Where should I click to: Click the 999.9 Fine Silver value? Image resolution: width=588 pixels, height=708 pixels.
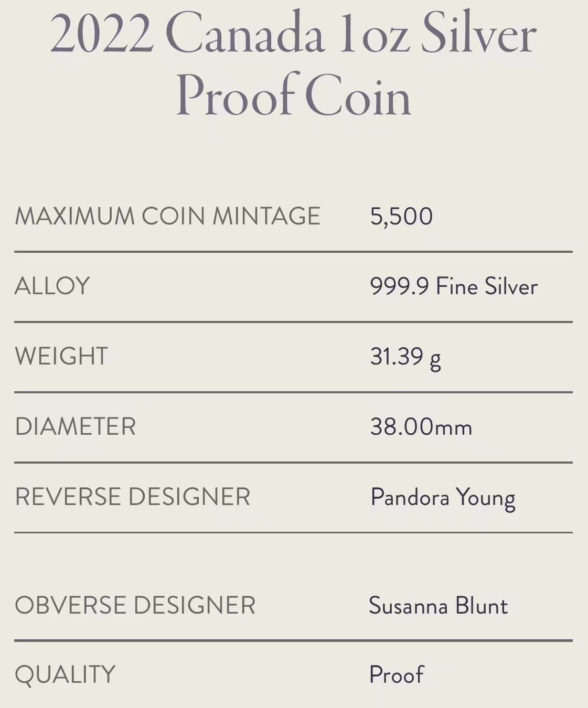pos(454,286)
